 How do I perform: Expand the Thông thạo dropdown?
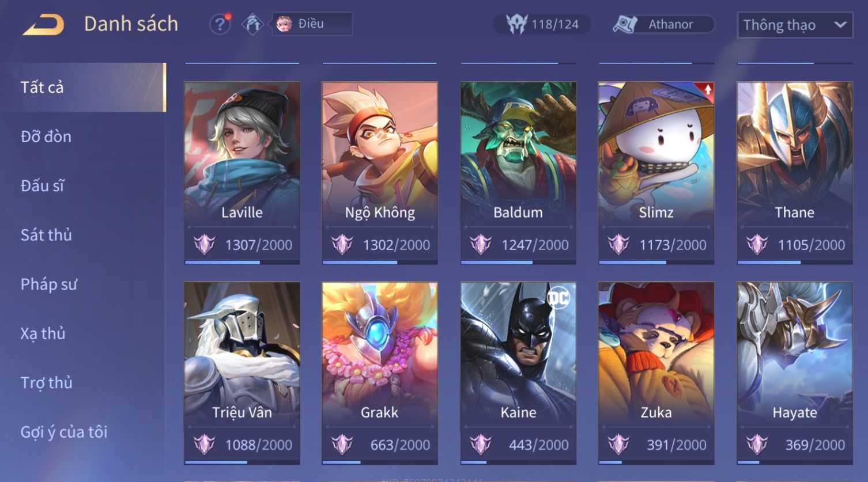(795, 25)
